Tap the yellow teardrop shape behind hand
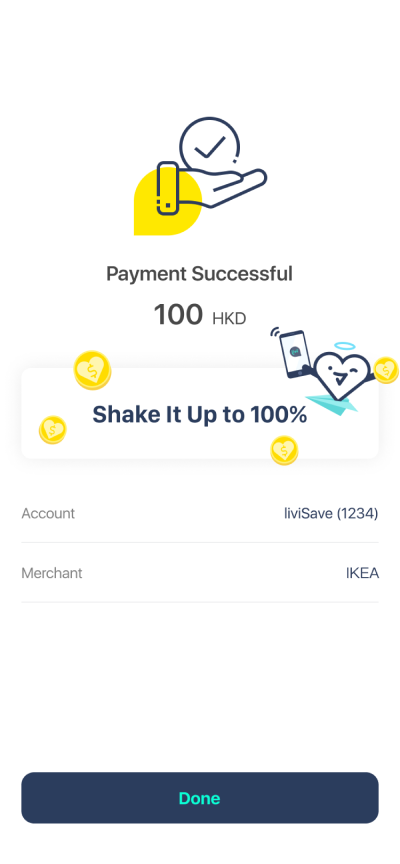Image resolution: width=400 pixels, height=864 pixels. 167,202
